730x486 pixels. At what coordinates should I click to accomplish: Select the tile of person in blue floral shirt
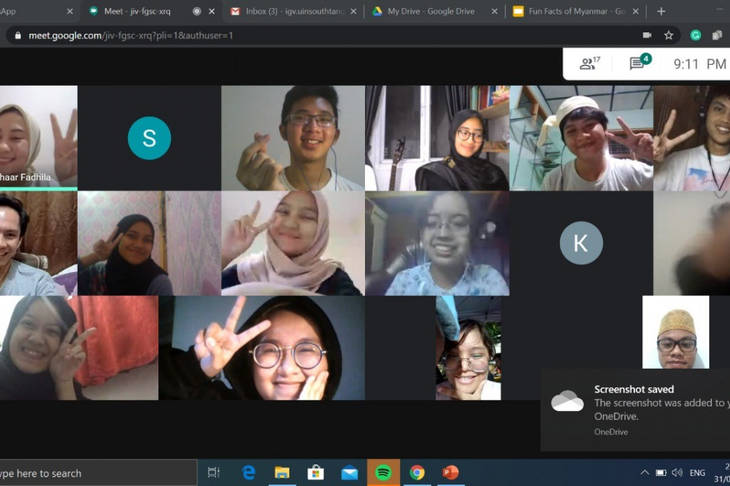[x=438, y=243]
